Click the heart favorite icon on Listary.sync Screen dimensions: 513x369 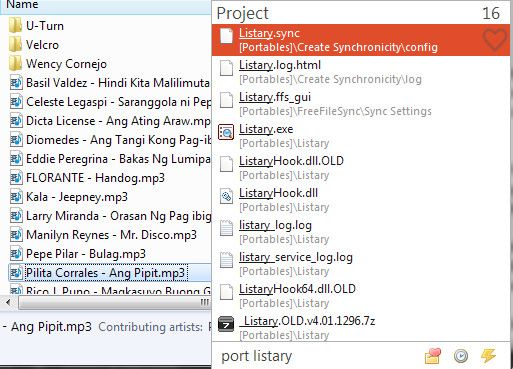(x=495, y=40)
